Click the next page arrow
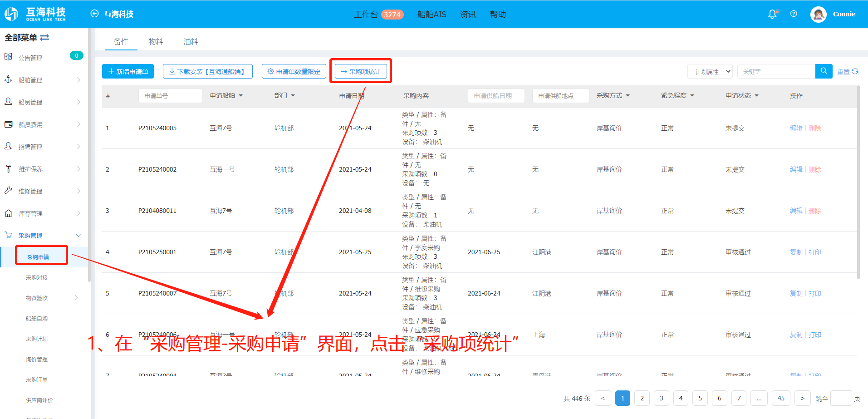The image size is (868, 419). [x=803, y=398]
